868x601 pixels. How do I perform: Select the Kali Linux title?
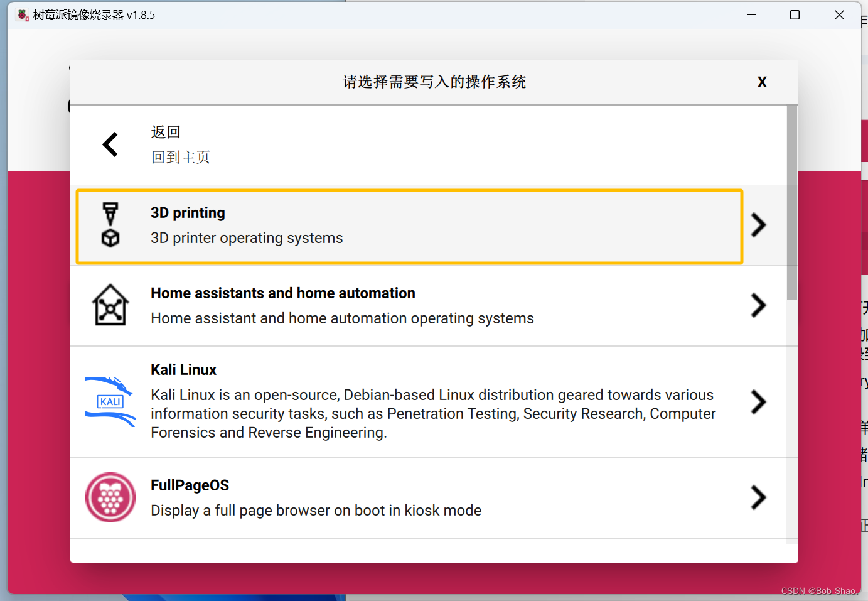183,370
